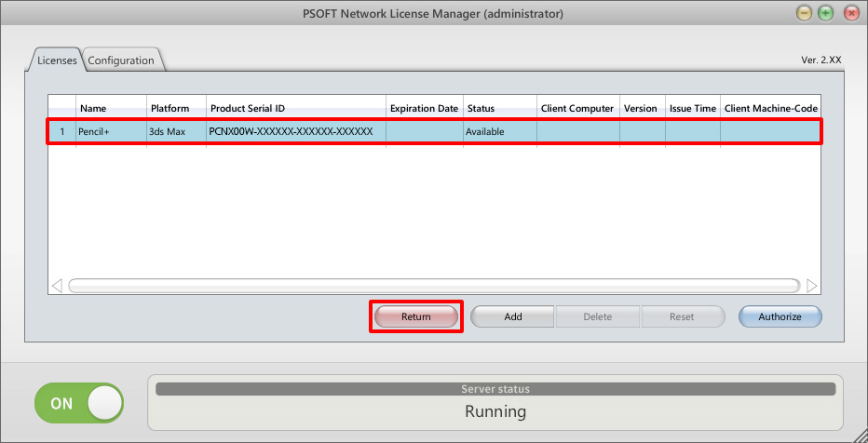Click the left scroll arrow
Screen dimensions: 868x443
click(x=57, y=286)
